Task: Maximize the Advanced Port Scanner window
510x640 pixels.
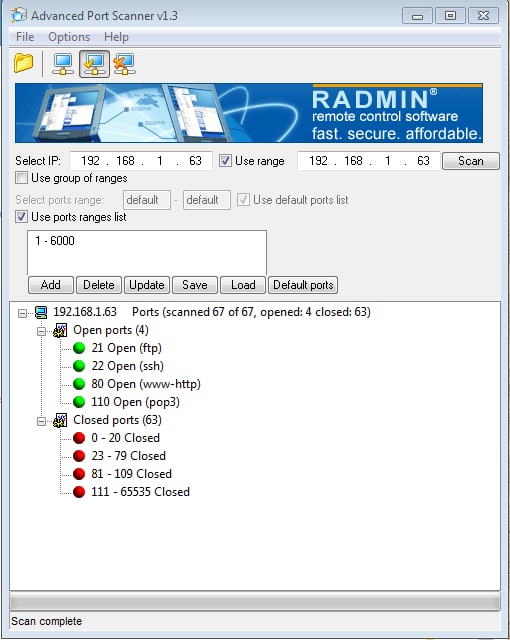Action: point(450,16)
